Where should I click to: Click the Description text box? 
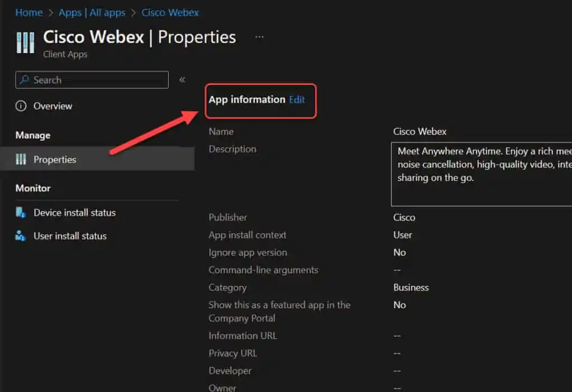click(482, 174)
